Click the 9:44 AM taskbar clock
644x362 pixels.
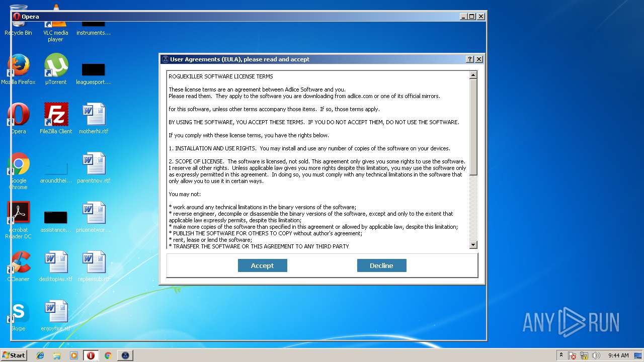point(618,355)
